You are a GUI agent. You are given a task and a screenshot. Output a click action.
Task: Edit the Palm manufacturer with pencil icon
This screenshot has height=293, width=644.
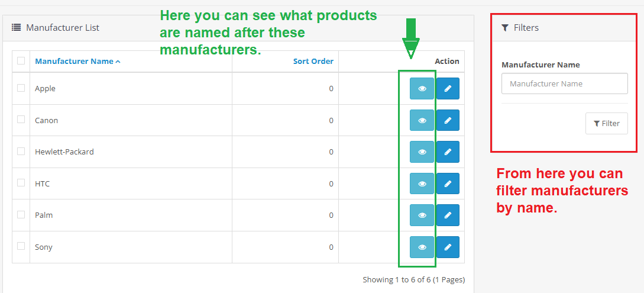pyautogui.click(x=448, y=215)
